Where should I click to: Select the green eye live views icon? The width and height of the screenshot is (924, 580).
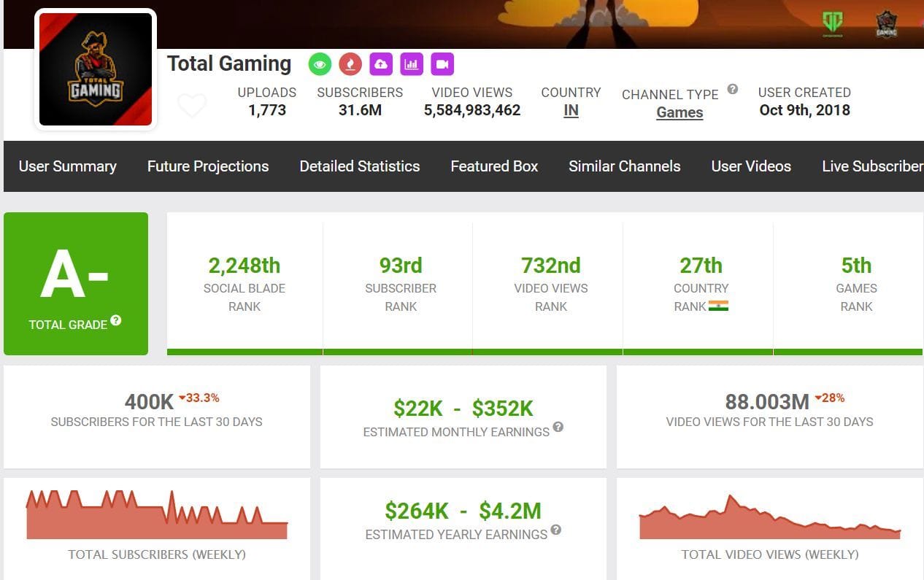tap(320, 64)
